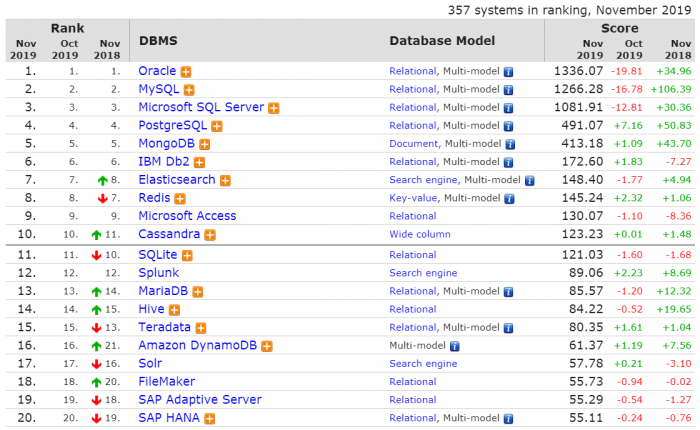Image resolution: width=700 pixels, height=430 pixels.
Task: Click the plus icon next to Cassandra
Action: point(210,234)
